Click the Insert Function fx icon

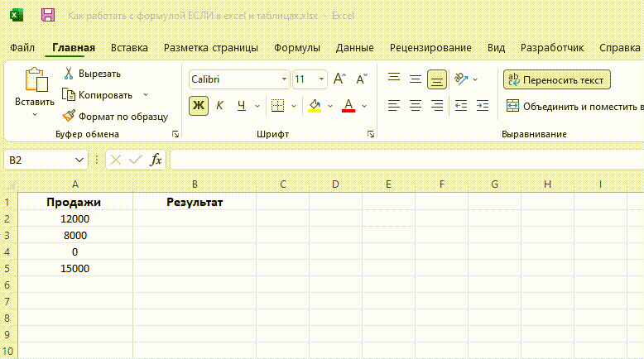tap(156, 160)
